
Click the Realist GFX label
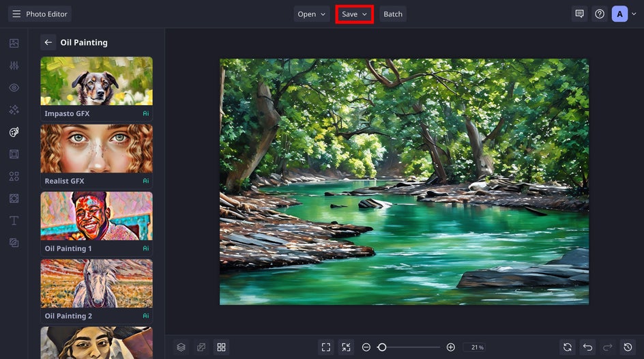pyautogui.click(x=65, y=181)
